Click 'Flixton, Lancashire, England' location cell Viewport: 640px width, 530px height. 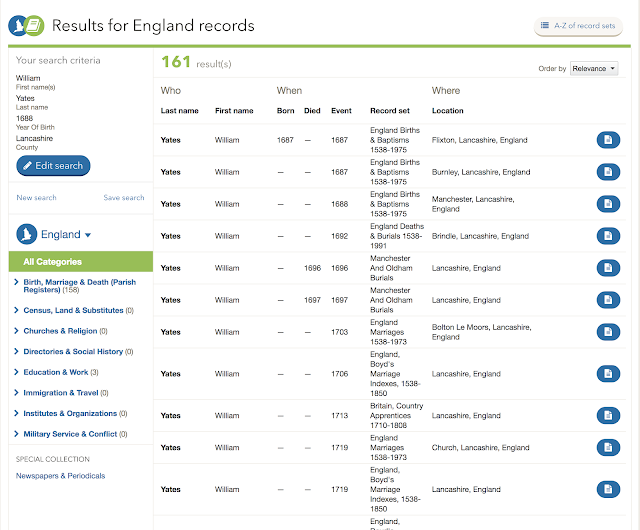click(480, 140)
